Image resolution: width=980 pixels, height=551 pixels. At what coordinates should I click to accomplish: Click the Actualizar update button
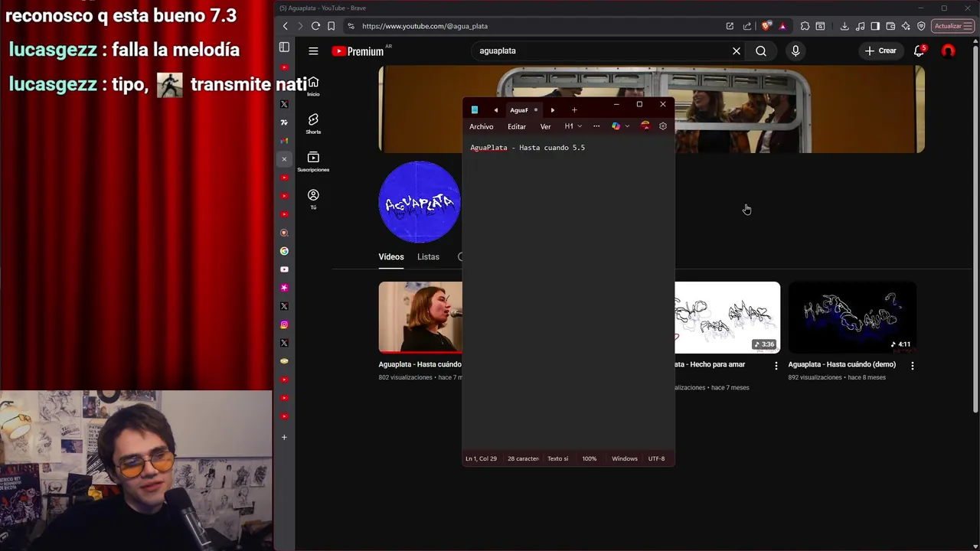click(948, 26)
